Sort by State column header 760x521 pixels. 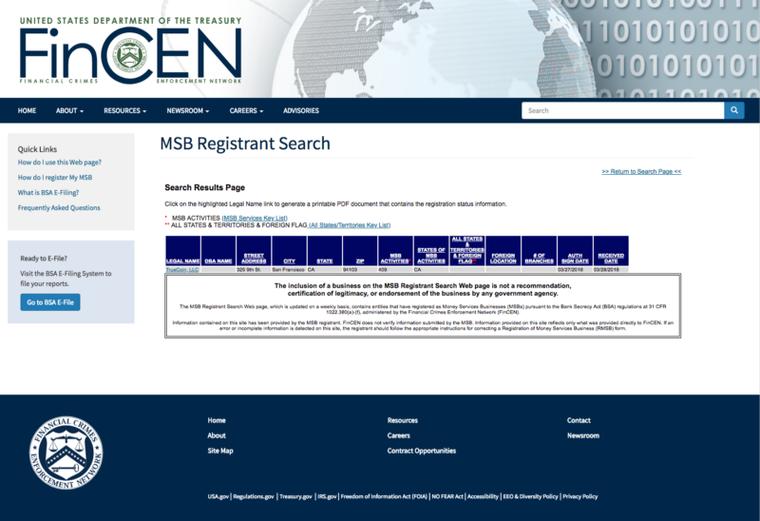pyautogui.click(x=325, y=261)
